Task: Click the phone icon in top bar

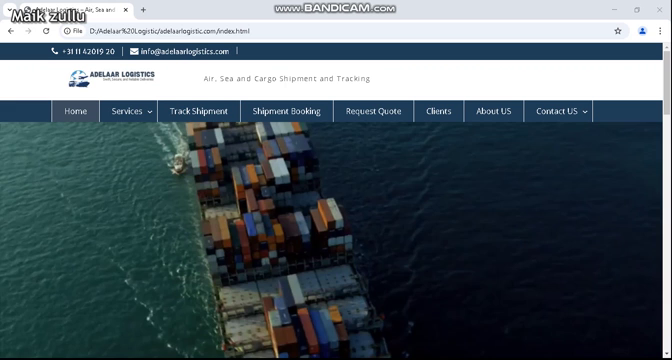Action: click(x=54, y=51)
